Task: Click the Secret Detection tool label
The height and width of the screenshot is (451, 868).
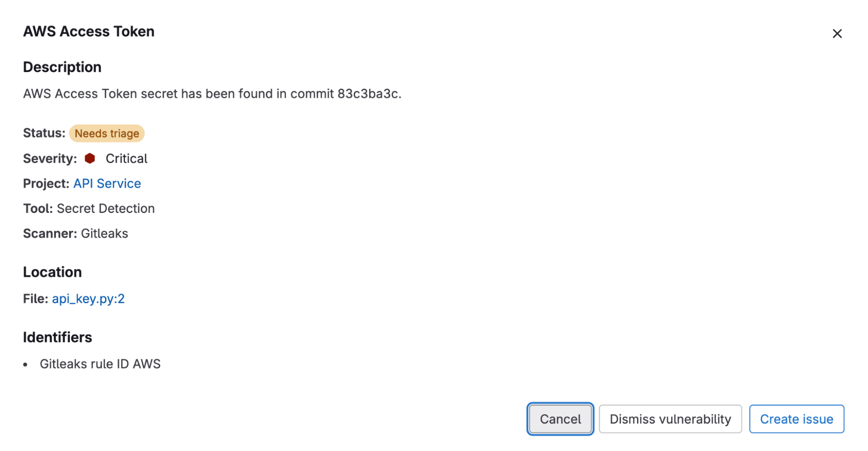Action: (106, 209)
